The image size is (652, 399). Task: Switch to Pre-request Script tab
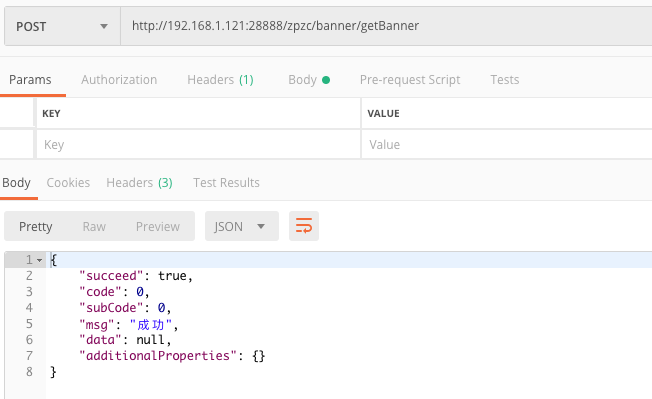[410, 80]
